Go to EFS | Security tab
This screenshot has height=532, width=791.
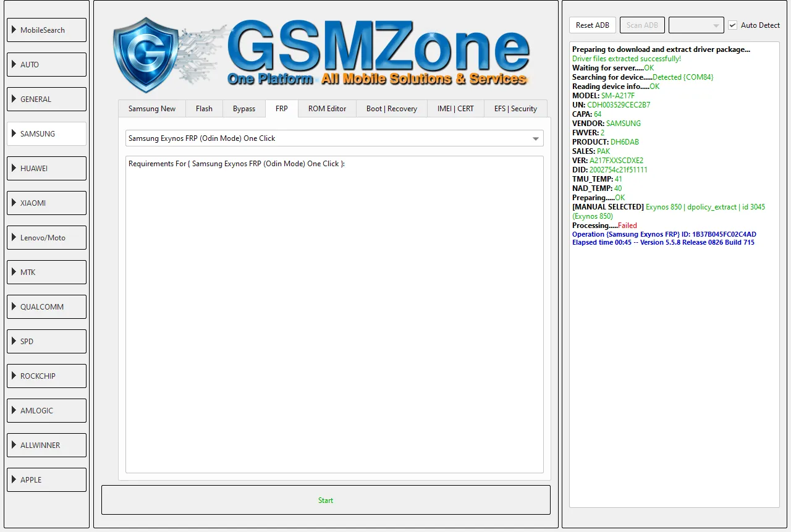tap(515, 109)
